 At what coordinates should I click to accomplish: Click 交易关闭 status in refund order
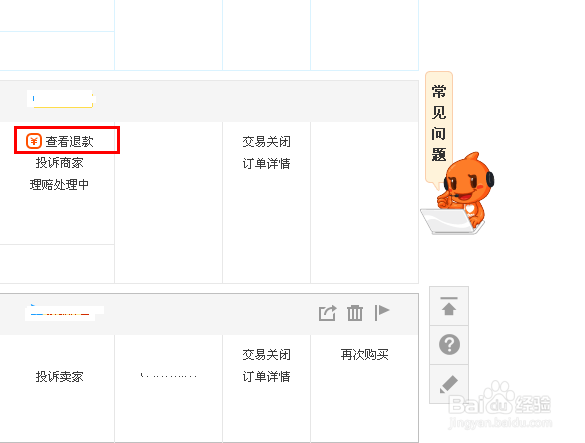[x=266, y=142]
